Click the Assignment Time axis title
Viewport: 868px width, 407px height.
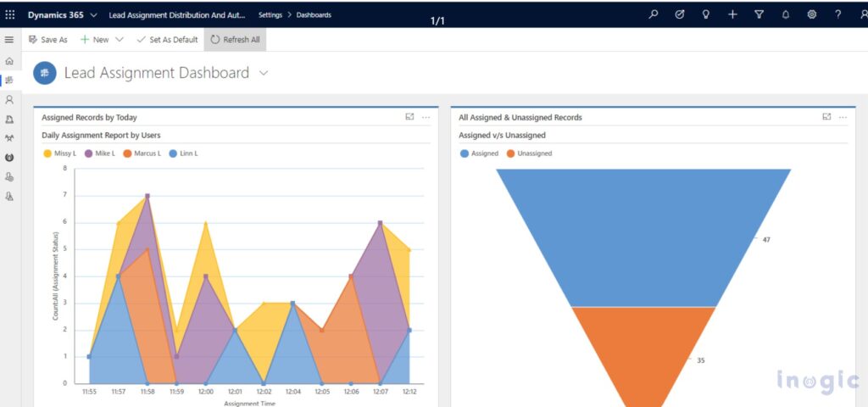click(x=250, y=403)
